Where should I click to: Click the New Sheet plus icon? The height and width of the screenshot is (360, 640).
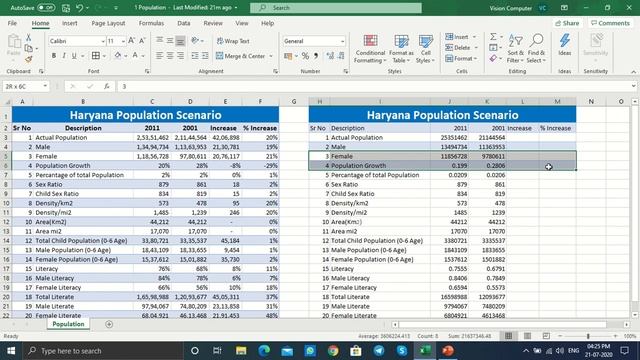(x=109, y=324)
